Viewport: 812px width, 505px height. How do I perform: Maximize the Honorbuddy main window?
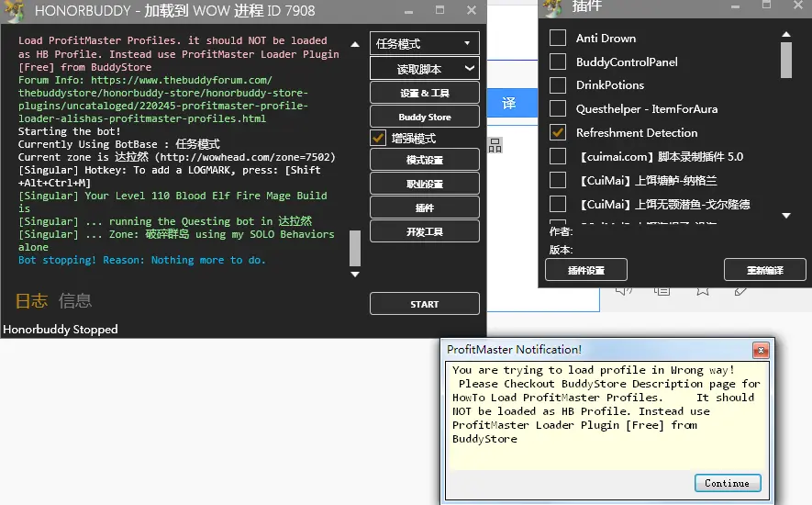440,10
